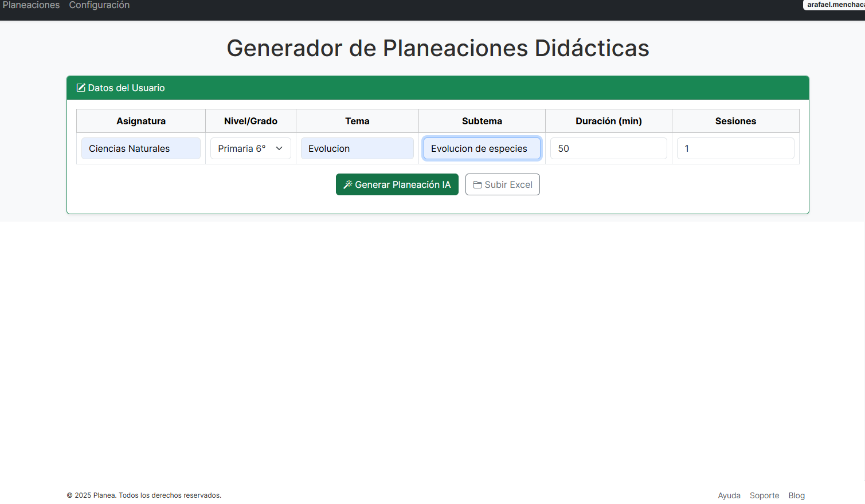Select the Sesiones column header
Viewport: 865px width, 504px height.
735,121
